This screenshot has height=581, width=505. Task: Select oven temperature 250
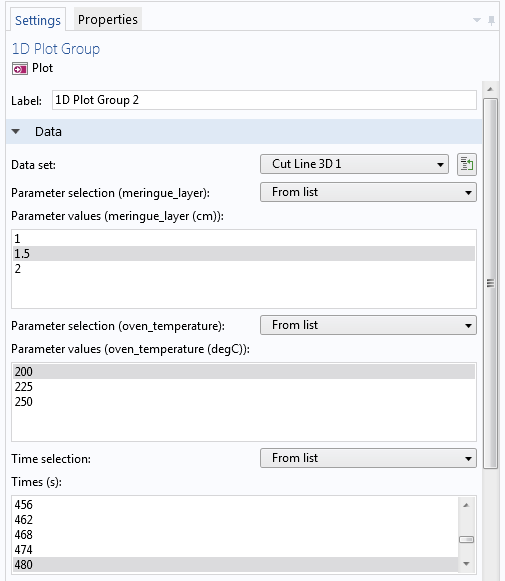tap(244, 402)
